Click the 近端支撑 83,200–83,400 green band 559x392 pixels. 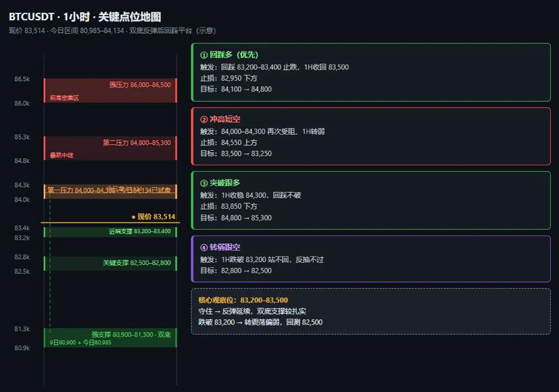pyautogui.click(x=110, y=232)
